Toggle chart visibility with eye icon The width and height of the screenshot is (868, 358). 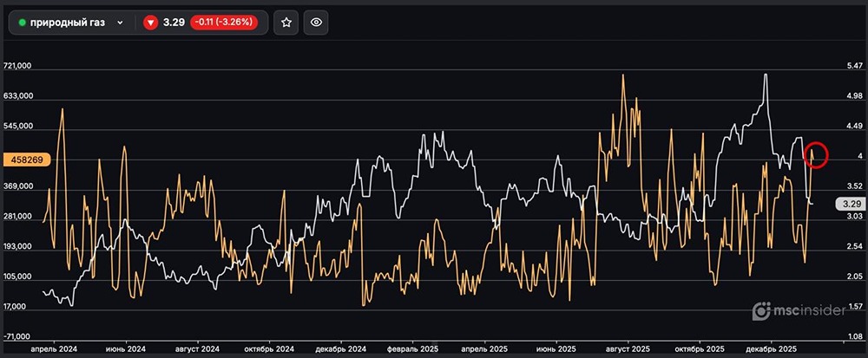(318, 23)
